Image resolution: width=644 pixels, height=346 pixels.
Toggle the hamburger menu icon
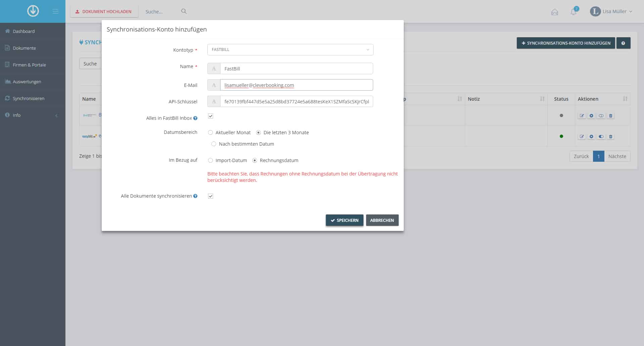[55, 11]
